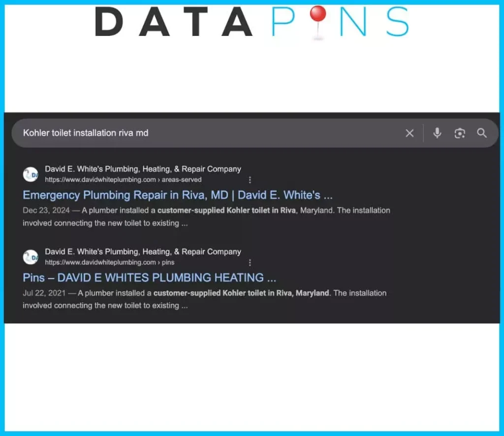504x436 pixels.
Task: Click the favicon of the pins result
Action: coord(31,257)
